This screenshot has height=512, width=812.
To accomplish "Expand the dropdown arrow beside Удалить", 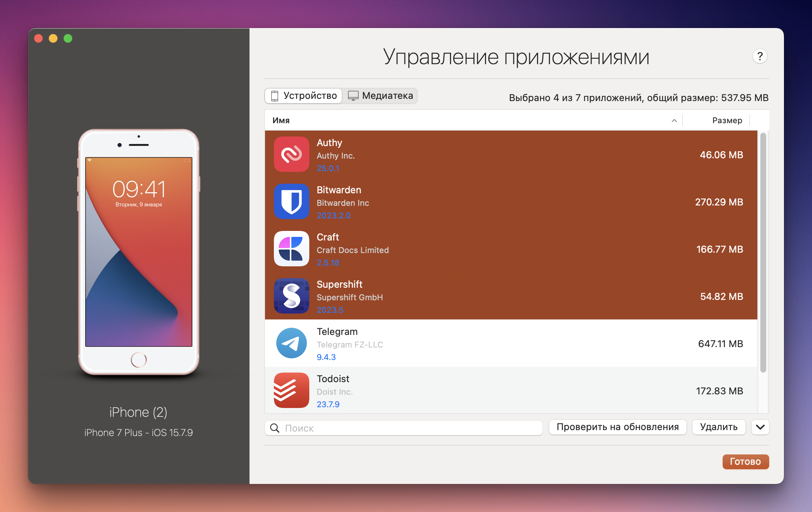I will tap(760, 427).
